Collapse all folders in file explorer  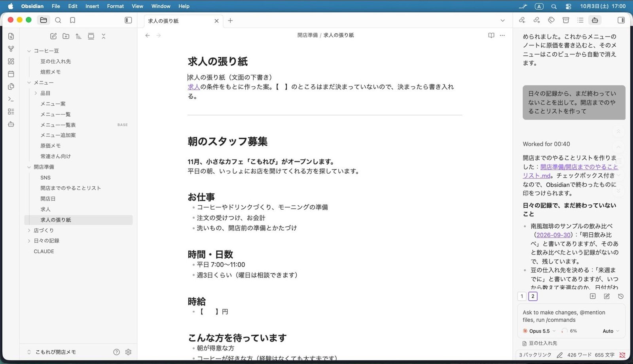[x=104, y=36]
